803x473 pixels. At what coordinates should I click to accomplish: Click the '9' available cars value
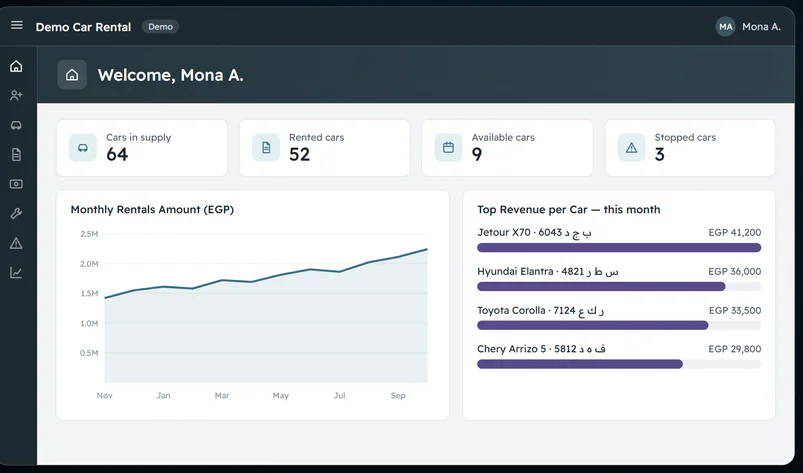click(477, 155)
